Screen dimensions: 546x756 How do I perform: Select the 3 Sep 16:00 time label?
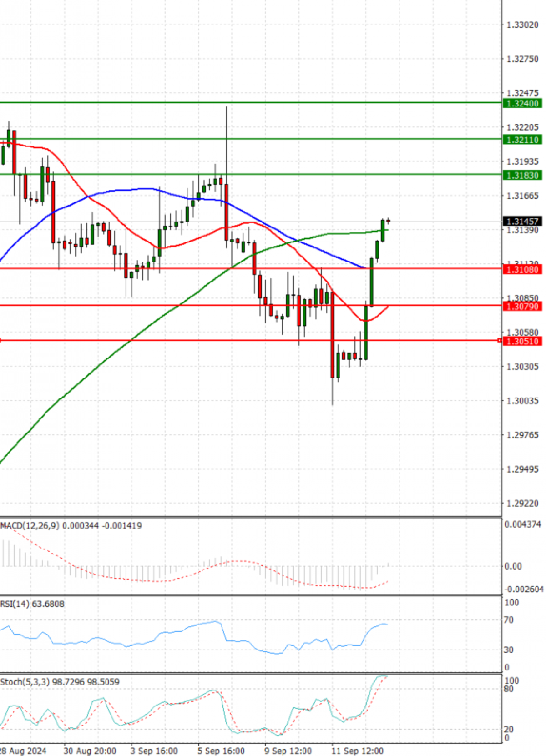(x=154, y=751)
